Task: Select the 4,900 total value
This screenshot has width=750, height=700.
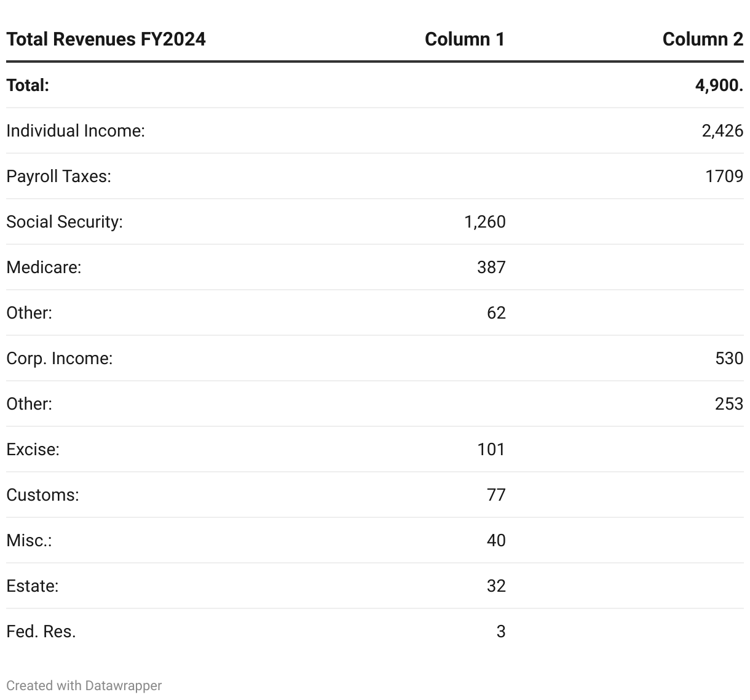Action: coord(718,86)
